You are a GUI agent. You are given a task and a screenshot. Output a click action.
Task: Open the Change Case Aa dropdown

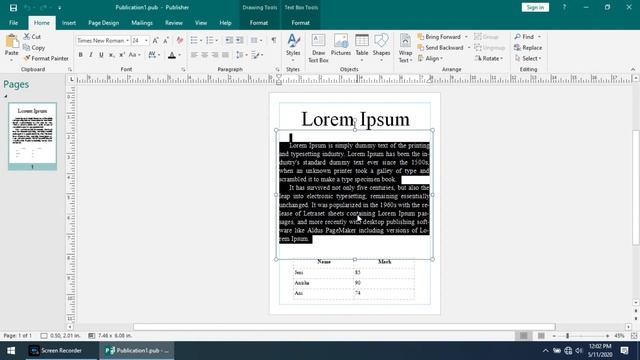coord(134,55)
